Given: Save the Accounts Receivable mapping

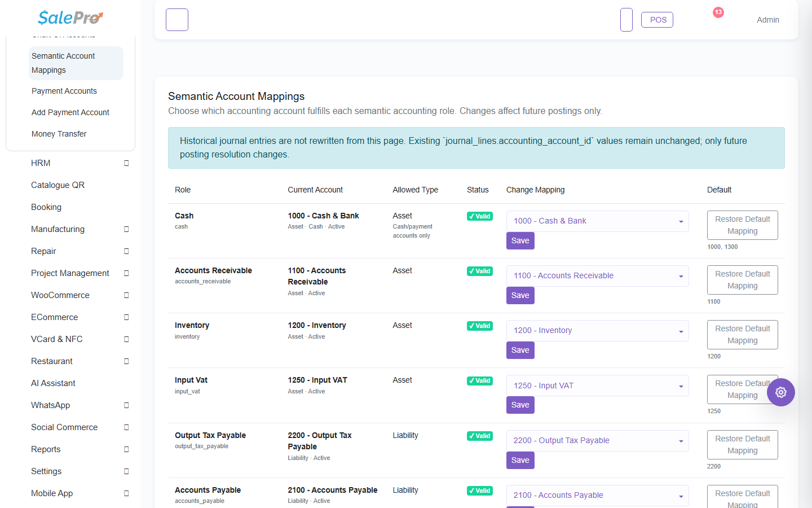Looking at the screenshot, I should [x=520, y=296].
